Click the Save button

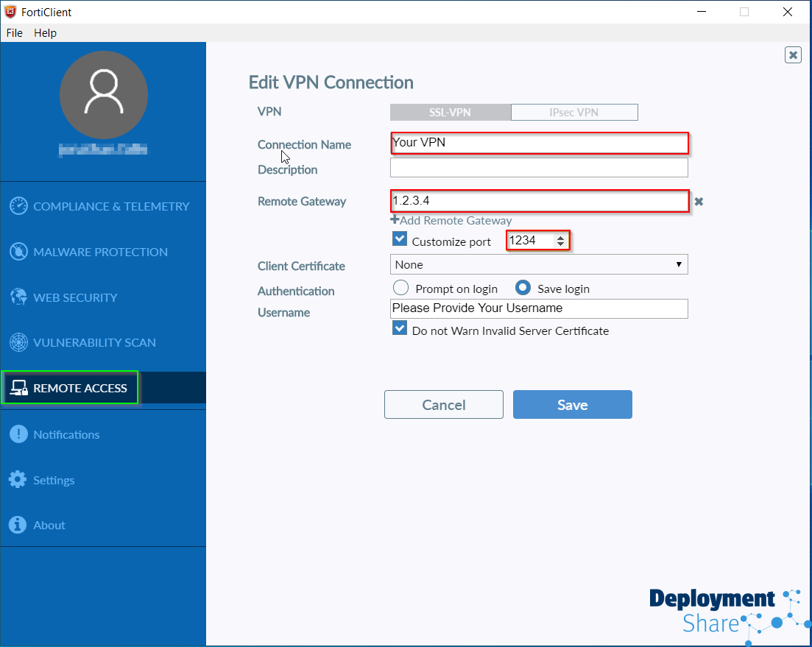(x=572, y=405)
